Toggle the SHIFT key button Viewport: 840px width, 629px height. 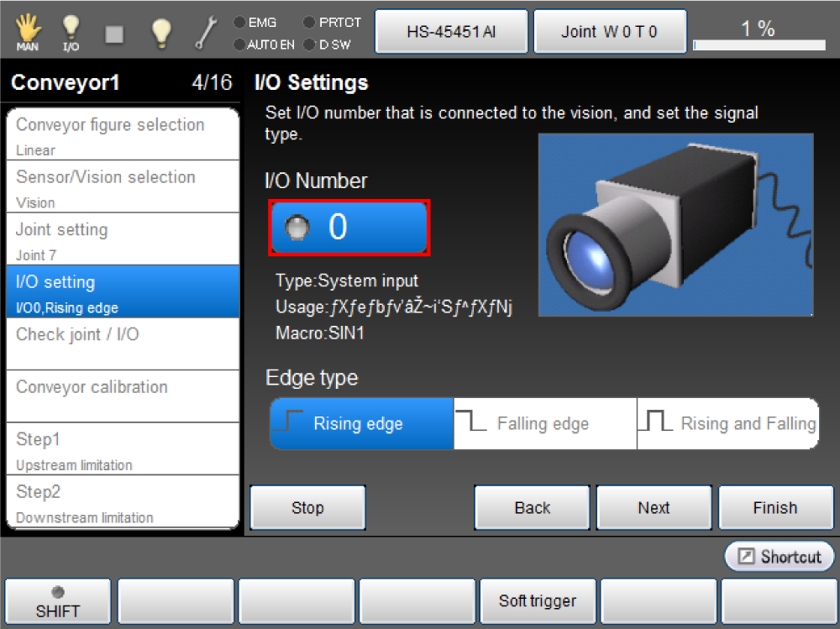[x=58, y=602]
